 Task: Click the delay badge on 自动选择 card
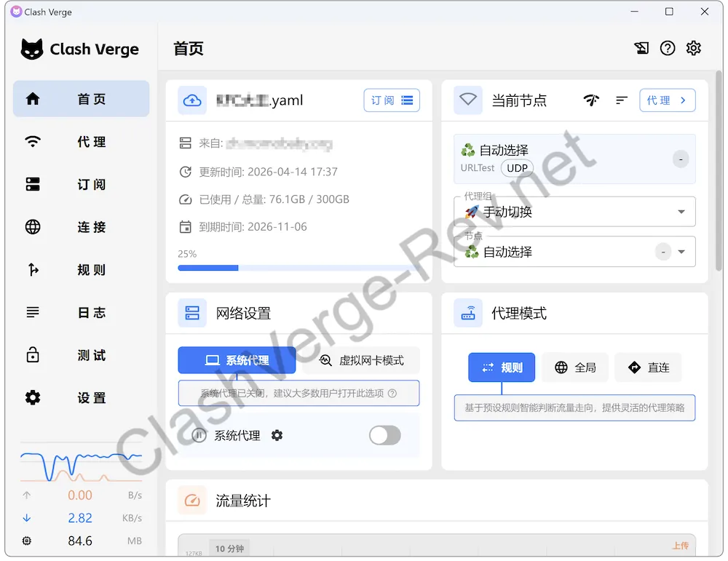[x=681, y=159]
